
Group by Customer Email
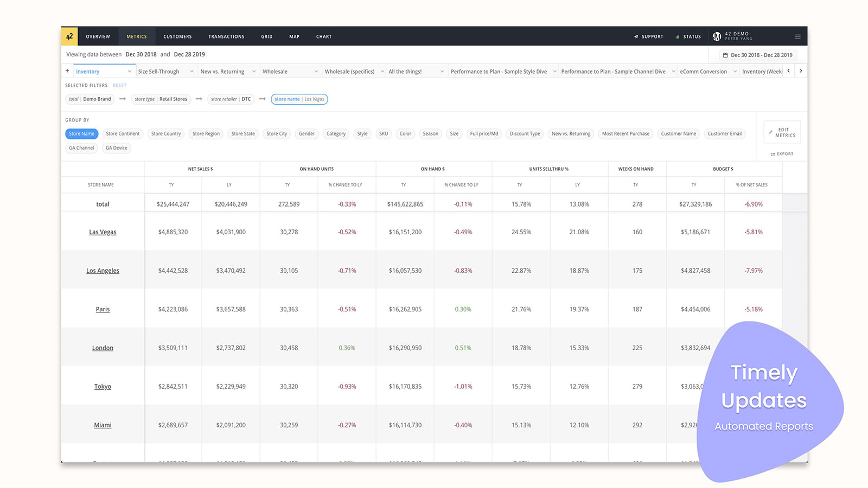(724, 134)
